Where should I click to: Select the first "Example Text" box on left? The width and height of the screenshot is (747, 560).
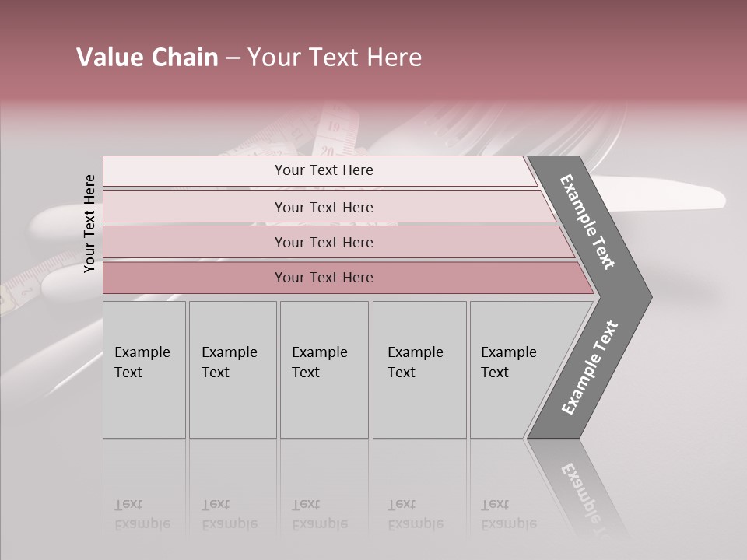[144, 369]
